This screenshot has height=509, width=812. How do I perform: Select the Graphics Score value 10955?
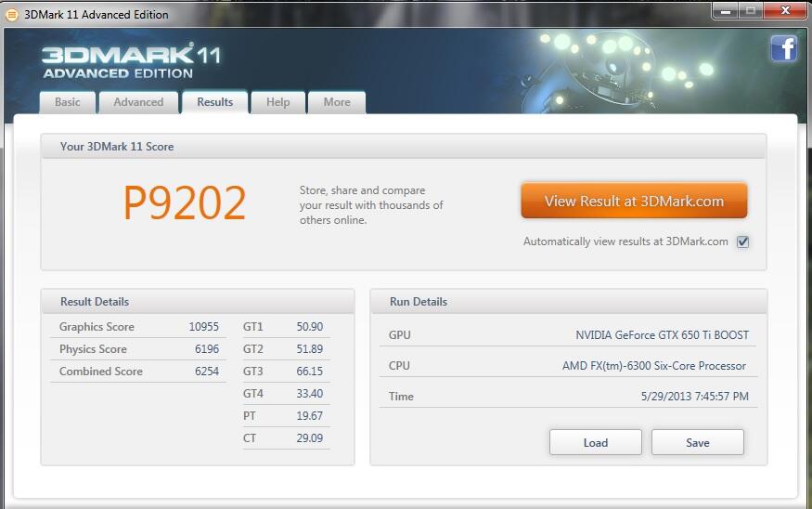tap(203, 327)
